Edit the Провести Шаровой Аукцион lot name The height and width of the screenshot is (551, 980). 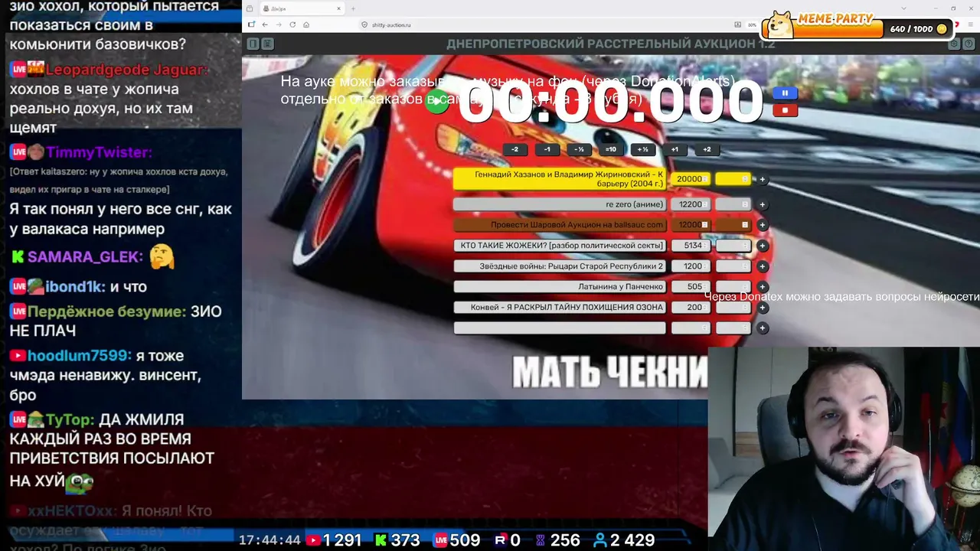click(560, 225)
